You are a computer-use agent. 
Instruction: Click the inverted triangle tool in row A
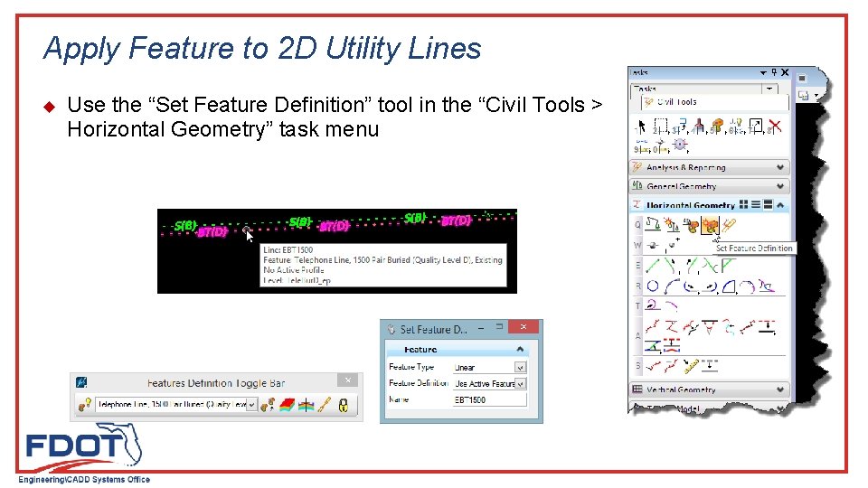(x=710, y=327)
